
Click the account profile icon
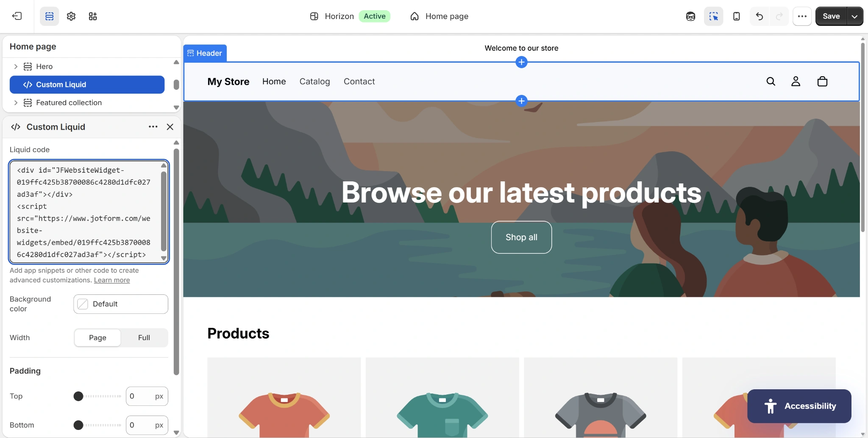point(796,81)
